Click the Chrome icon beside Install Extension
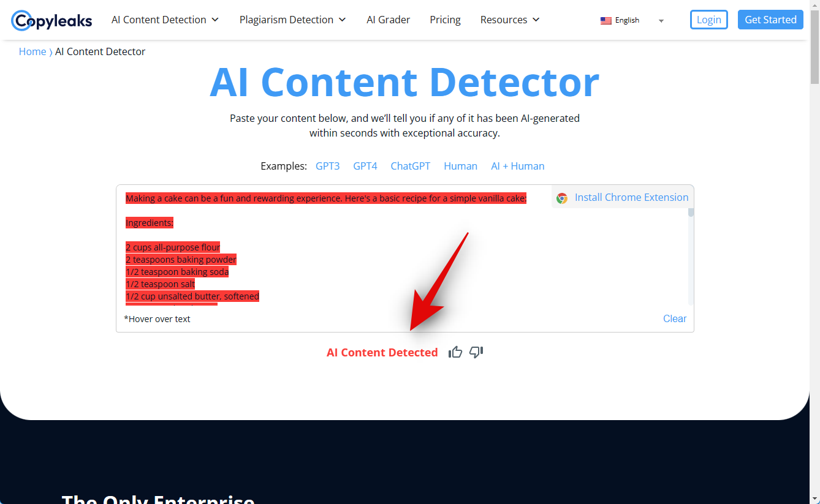The width and height of the screenshot is (820, 504). coord(562,198)
